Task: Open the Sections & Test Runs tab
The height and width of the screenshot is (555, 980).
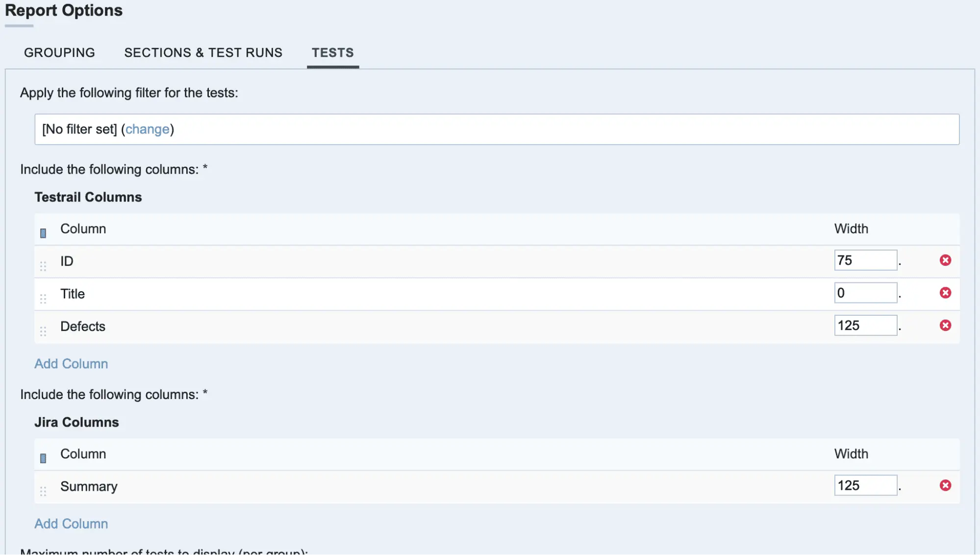Action: pos(203,52)
